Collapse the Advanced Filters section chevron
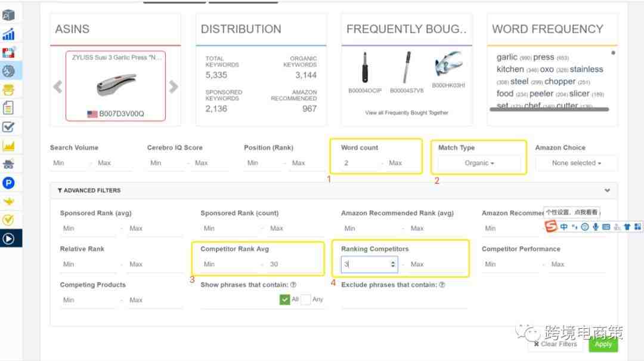This screenshot has width=644, height=361. 607,190
